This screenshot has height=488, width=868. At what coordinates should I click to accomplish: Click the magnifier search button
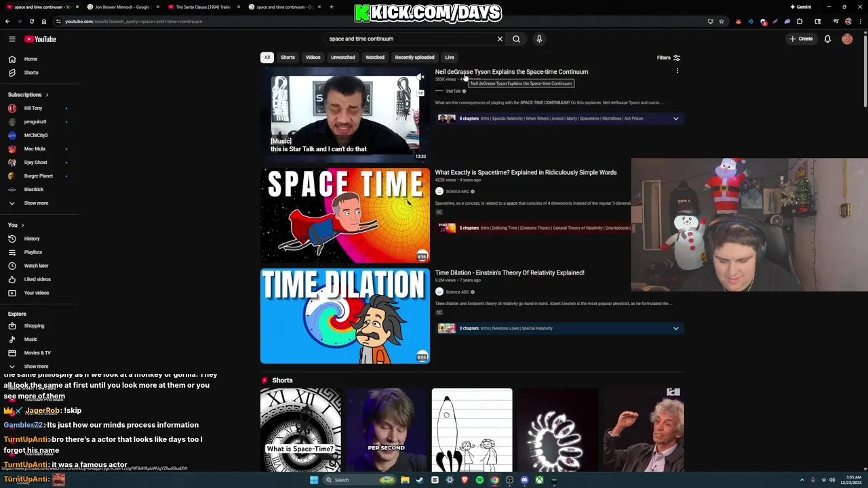(x=516, y=39)
